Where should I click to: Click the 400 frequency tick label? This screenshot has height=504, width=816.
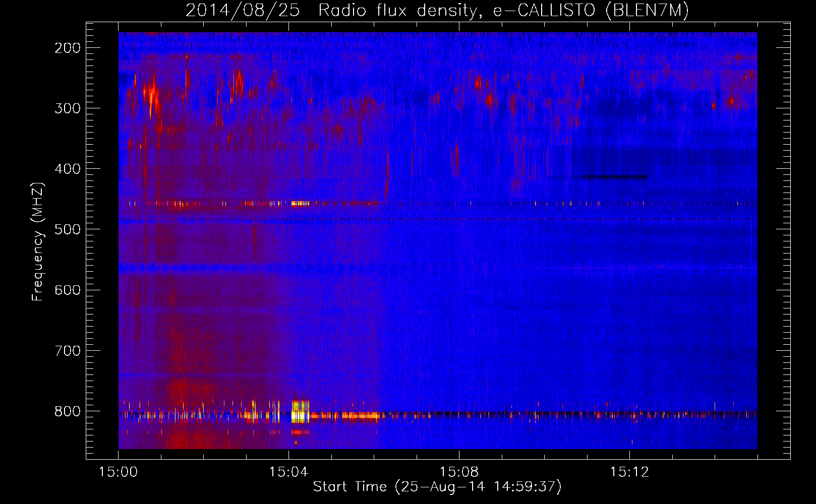click(68, 169)
